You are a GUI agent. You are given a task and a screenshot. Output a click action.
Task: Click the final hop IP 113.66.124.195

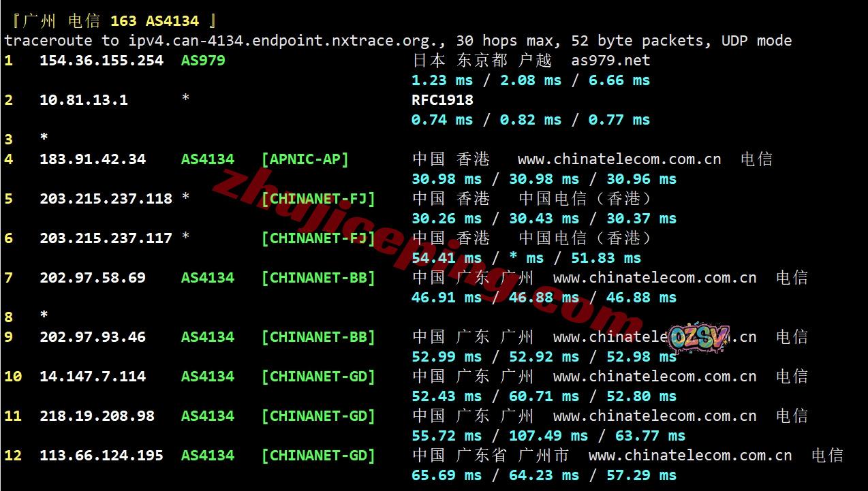(102, 456)
